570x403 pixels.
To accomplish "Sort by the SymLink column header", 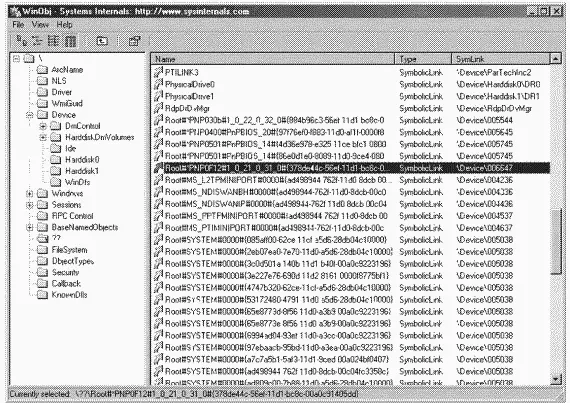I will click(x=501, y=59).
